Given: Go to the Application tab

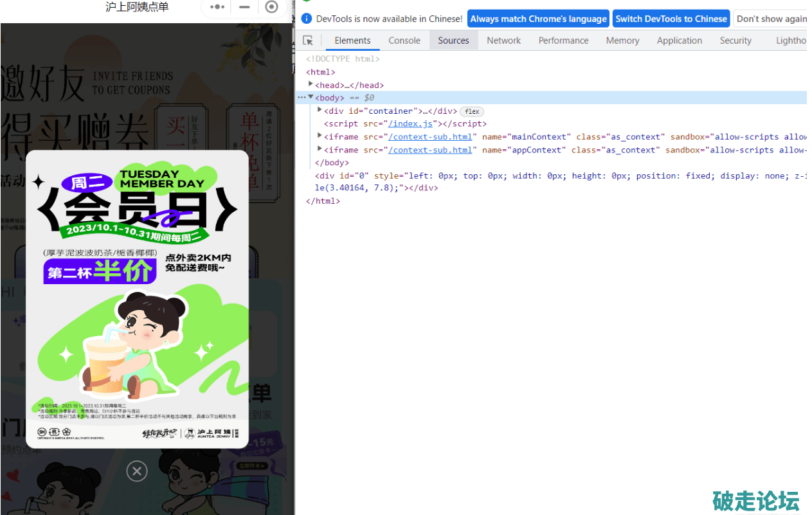Looking at the screenshot, I should click(x=679, y=41).
